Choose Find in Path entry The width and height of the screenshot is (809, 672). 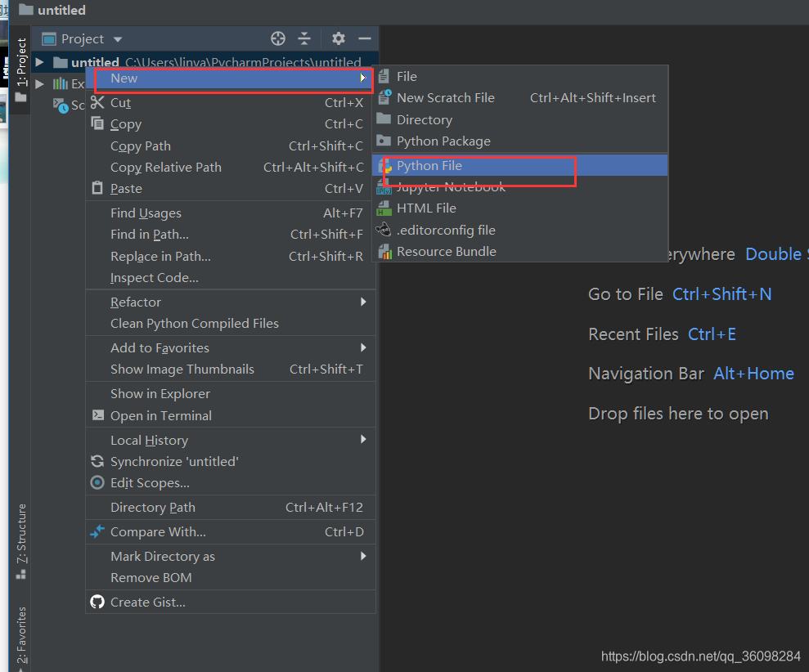point(231,234)
